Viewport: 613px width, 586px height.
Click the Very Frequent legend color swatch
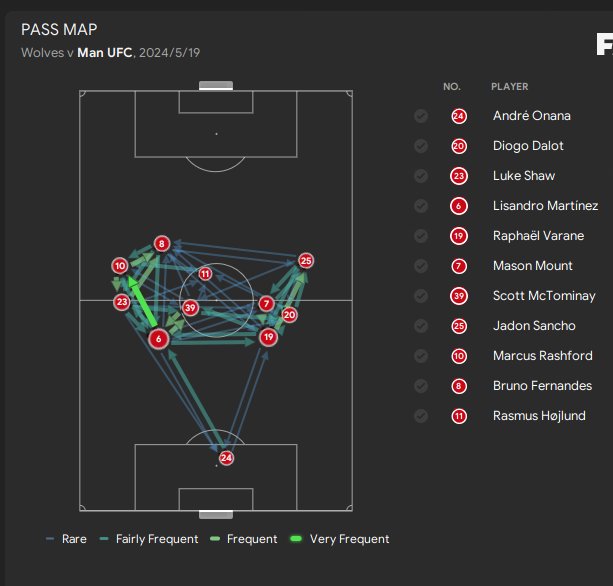pyautogui.click(x=296, y=539)
